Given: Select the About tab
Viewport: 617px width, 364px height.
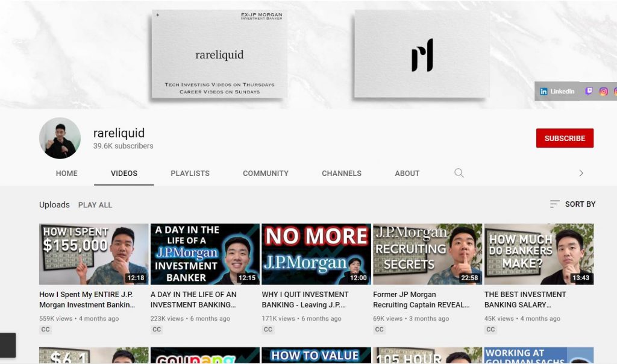Looking at the screenshot, I should click(407, 173).
